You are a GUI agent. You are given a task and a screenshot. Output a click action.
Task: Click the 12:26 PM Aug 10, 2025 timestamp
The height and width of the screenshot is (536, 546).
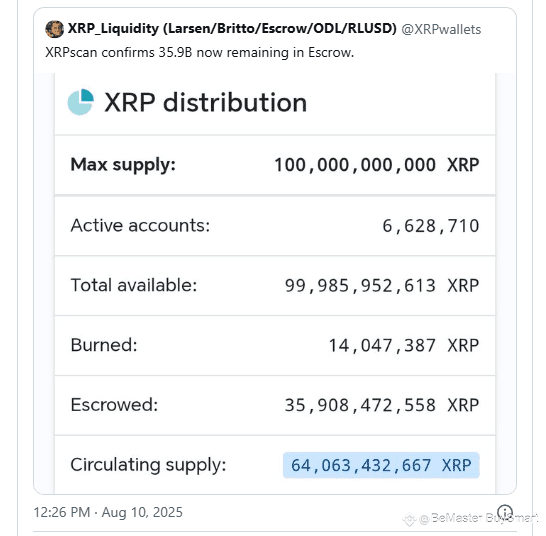108,512
